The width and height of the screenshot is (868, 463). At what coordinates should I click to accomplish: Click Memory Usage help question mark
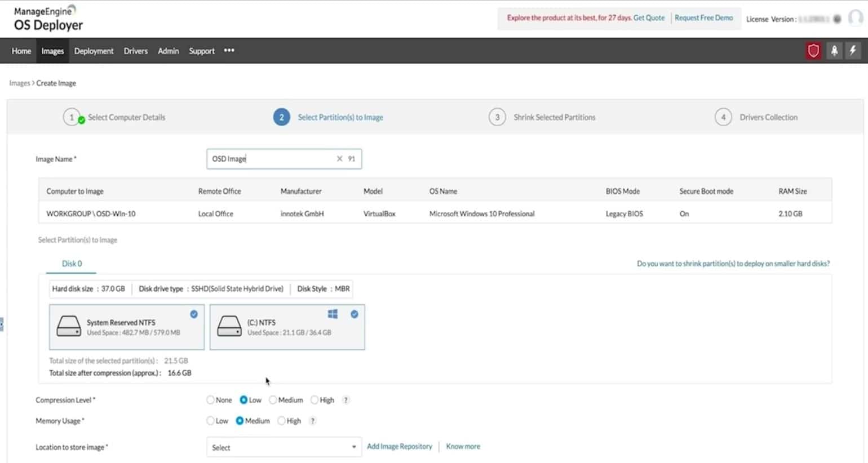tap(313, 421)
